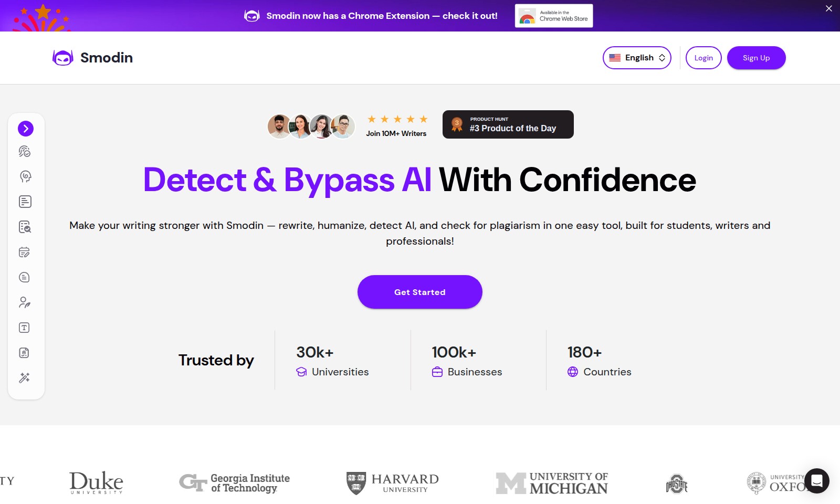Click the Login button
The width and height of the screenshot is (840, 504).
[703, 58]
